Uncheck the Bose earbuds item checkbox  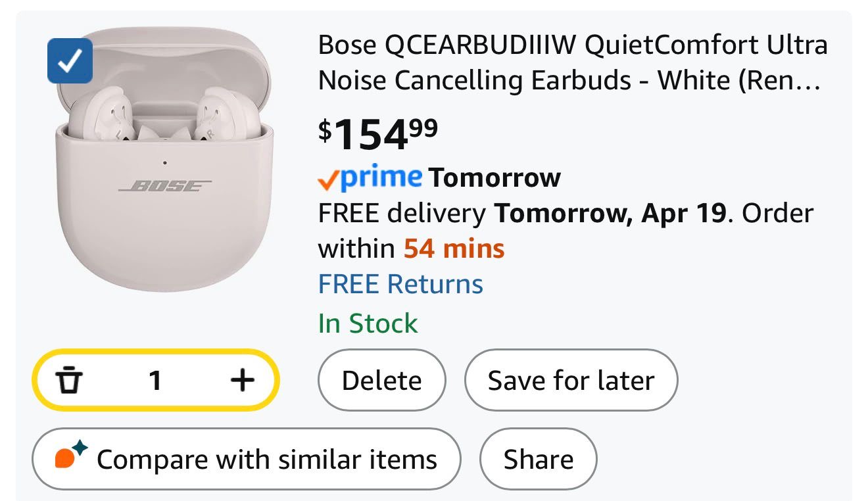pyautogui.click(x=70, y=61)
